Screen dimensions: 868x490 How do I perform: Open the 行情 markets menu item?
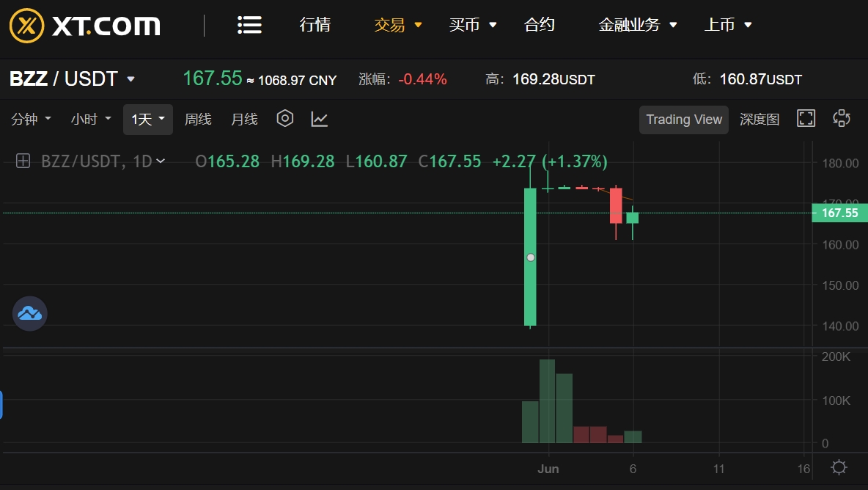coord(315,25)
